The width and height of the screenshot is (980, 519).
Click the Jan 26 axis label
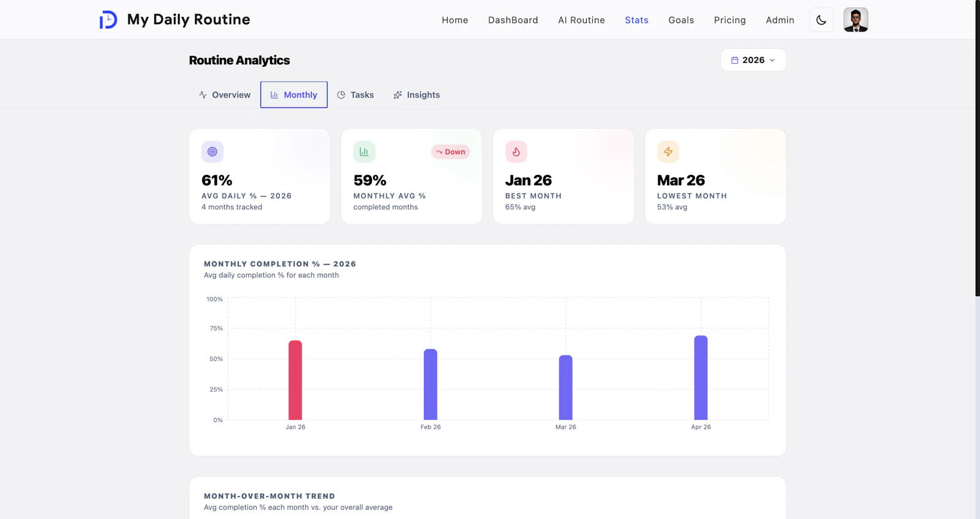295,427
